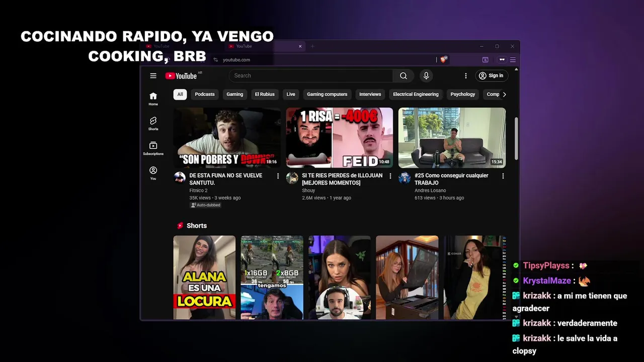Viewport: 644px width, 362px height.
Task: Click the Andres Losano channel avatar
Action: [x=405, y=178]
